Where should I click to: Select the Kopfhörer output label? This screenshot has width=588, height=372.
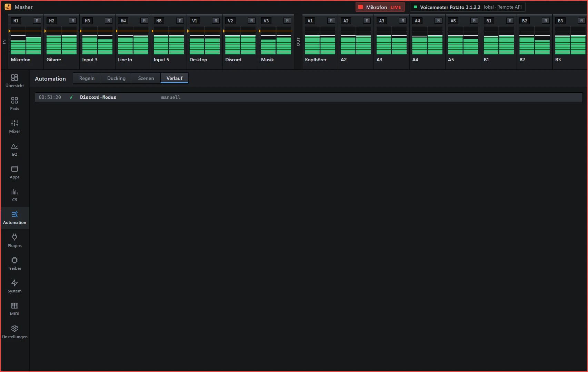tap(316, 60)
